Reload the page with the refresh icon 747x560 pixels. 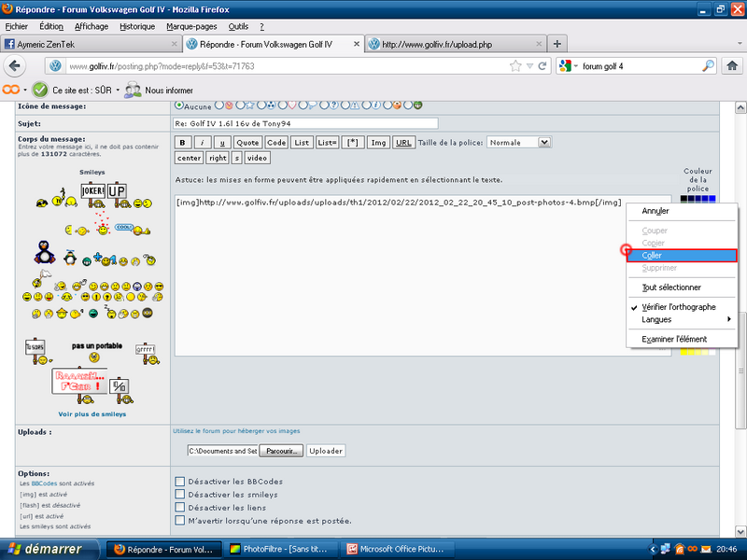[x=543, y=66]
